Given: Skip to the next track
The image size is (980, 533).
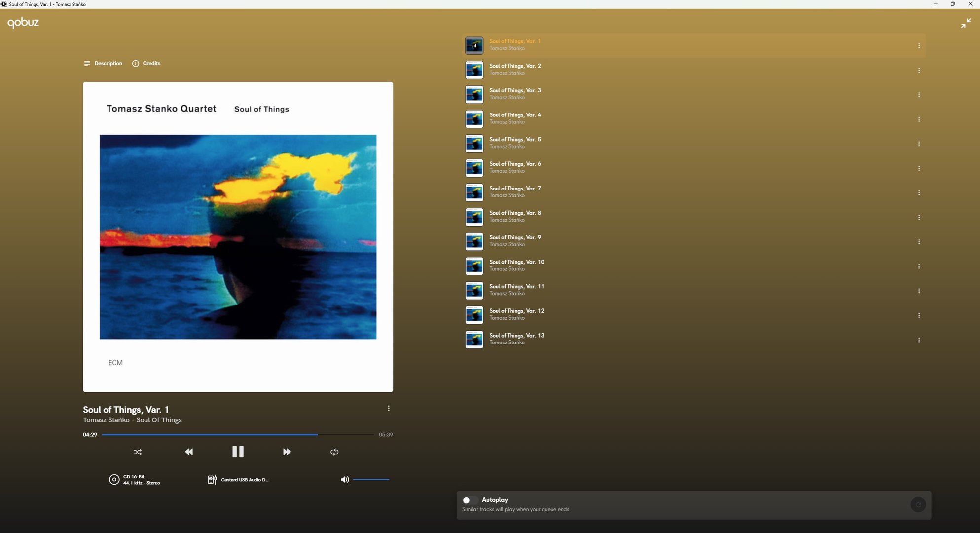Looking at the screenshot, I should click(x=287, y=452).
